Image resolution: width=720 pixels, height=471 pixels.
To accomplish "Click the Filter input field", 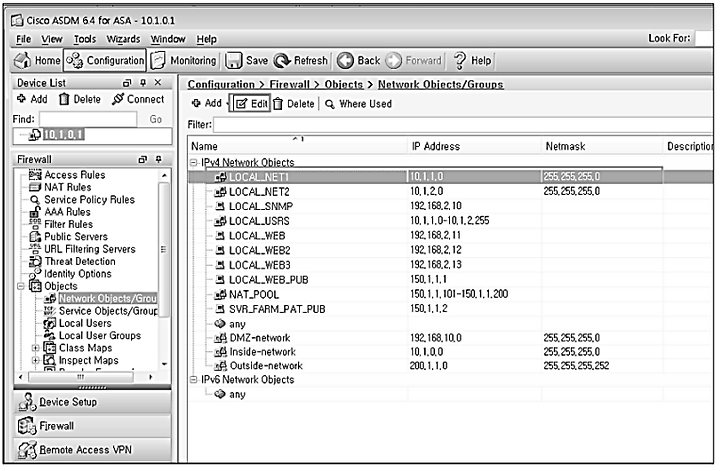I will (x=463, y=124).
